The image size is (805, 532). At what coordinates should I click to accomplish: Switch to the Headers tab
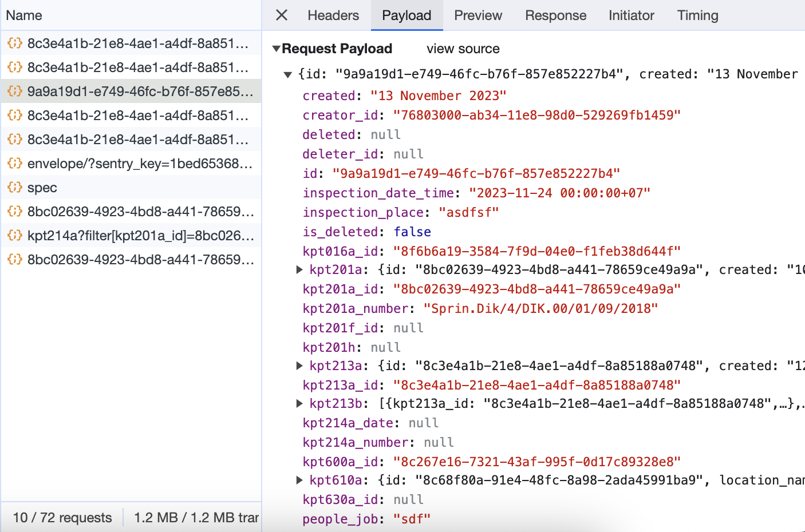333,15
